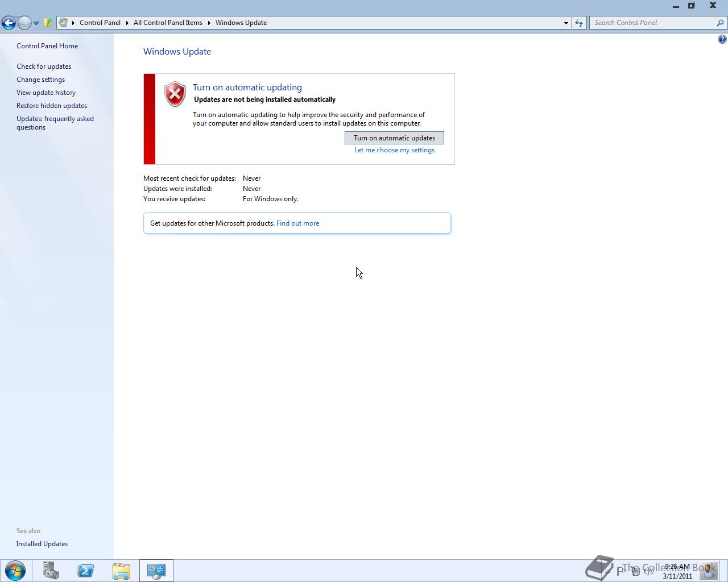The image size is (728, 582).
Task: Open View update history
Action: [x=46, y=93]
